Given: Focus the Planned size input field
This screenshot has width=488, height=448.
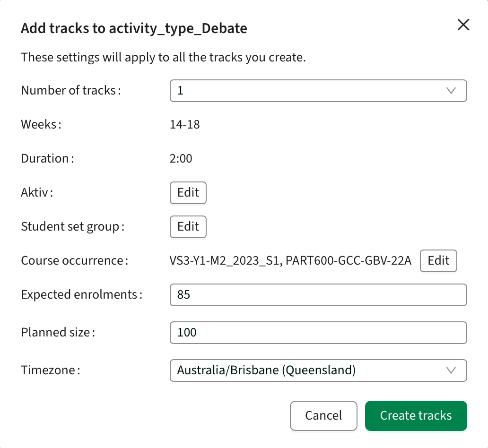Looking at the screenshot, I should 318,333.
